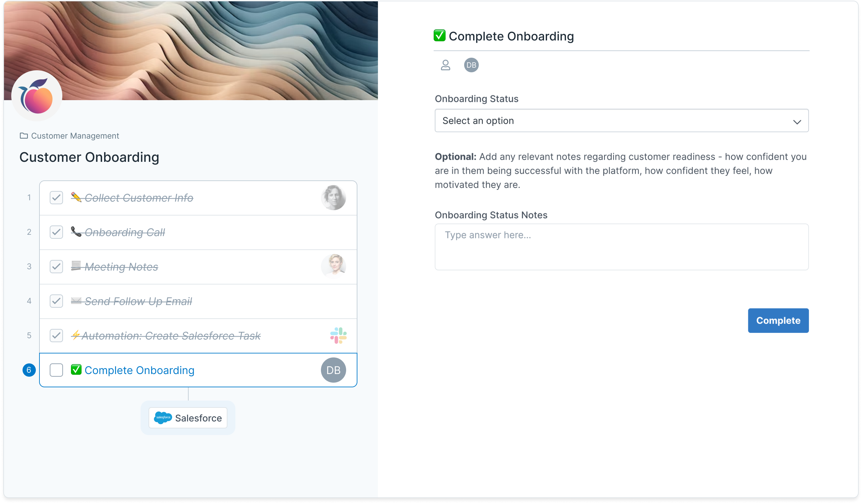
Task: Click the Complete Onboarding panel title
Action: [x=511, y=36]
